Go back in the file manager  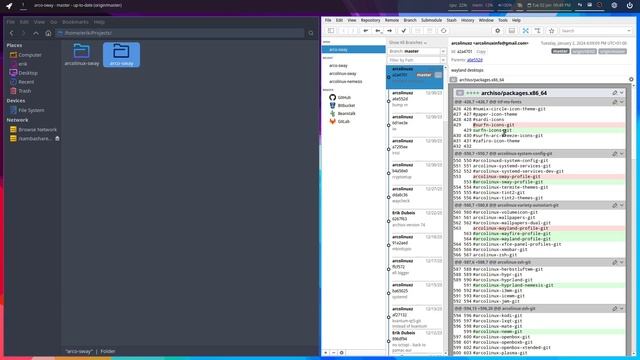11,33
